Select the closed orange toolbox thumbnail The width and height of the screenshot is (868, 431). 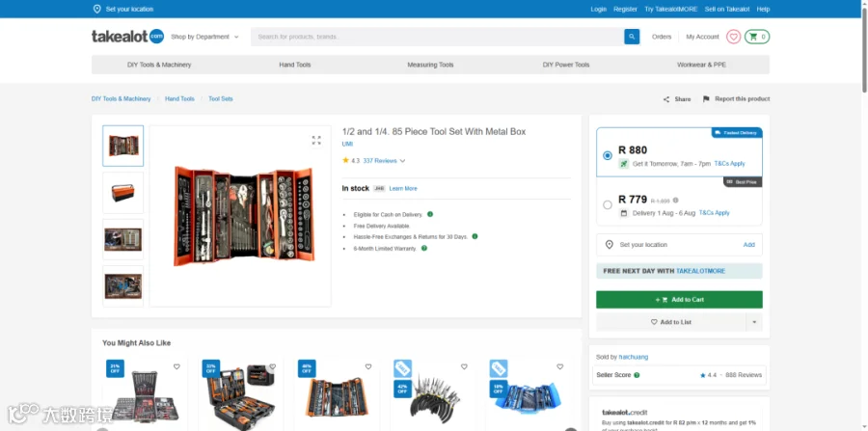click(x=122, y=193)
